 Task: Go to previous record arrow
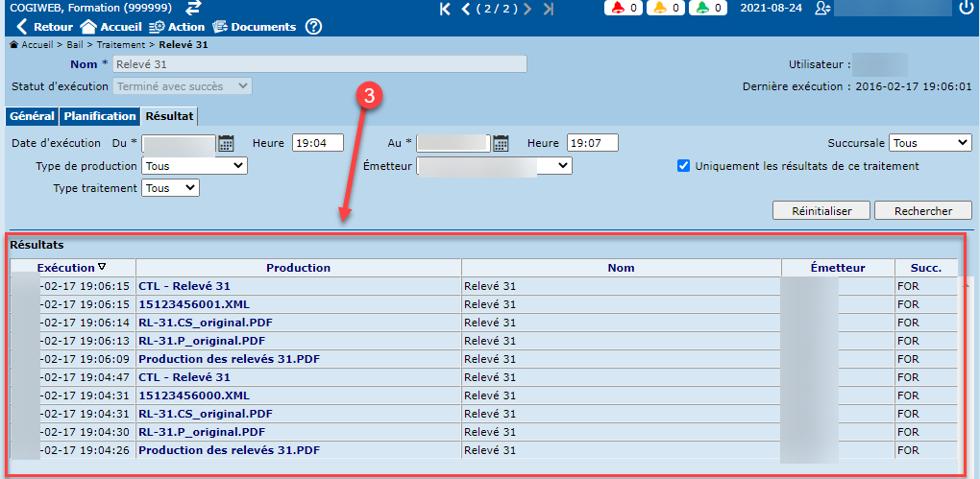(466, 9)
